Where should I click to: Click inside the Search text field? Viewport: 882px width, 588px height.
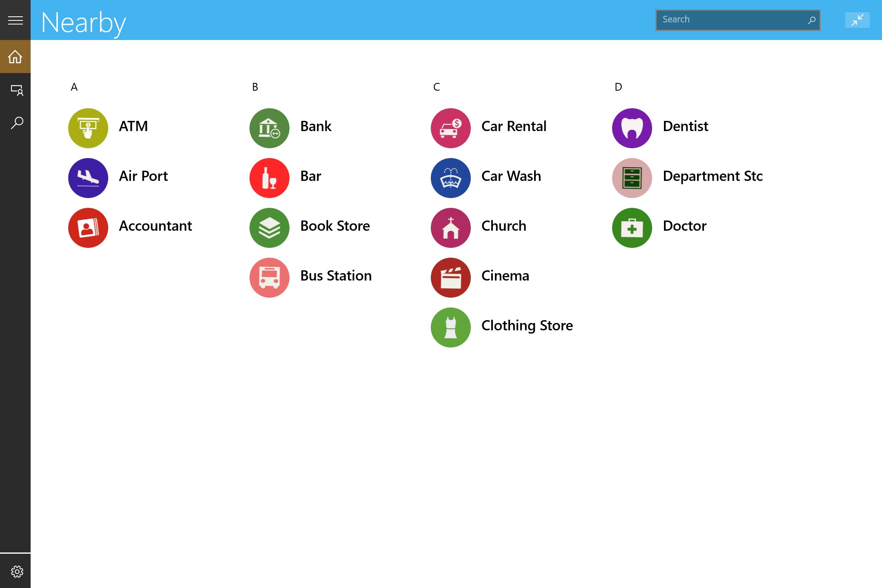pyautogui.click(x=727, y=20)
